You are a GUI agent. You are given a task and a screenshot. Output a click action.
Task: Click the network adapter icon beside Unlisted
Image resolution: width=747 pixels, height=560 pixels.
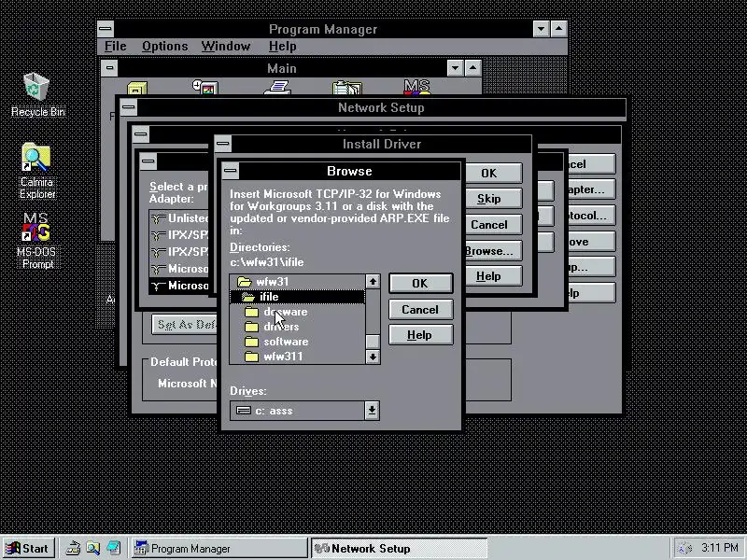(158, 218)
